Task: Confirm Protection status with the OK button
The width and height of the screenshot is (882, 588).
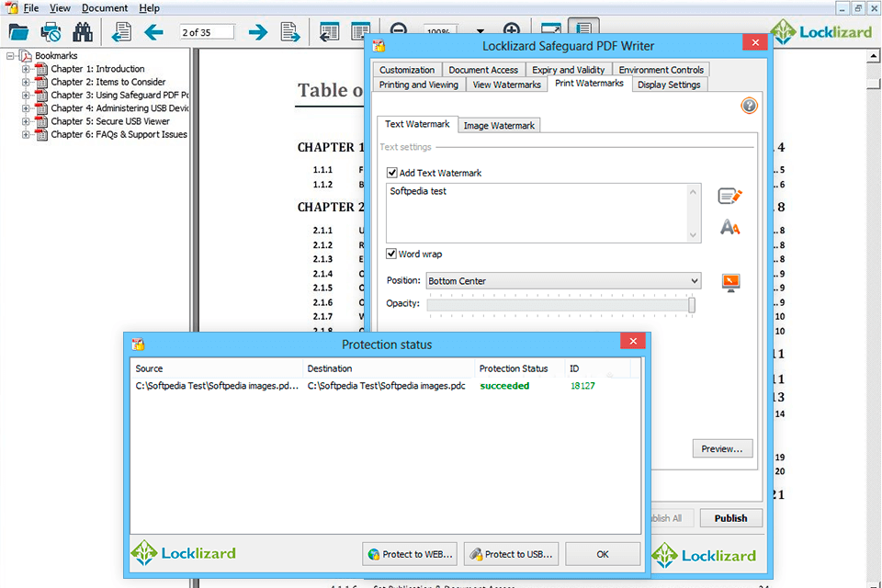Action: coord(603,554)
